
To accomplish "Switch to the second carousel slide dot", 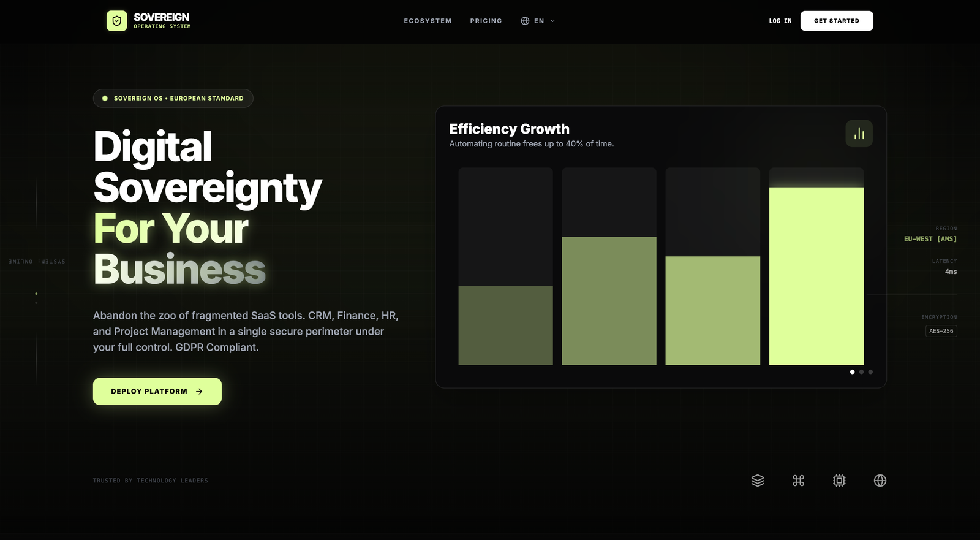I will click(x=861, y=372).
